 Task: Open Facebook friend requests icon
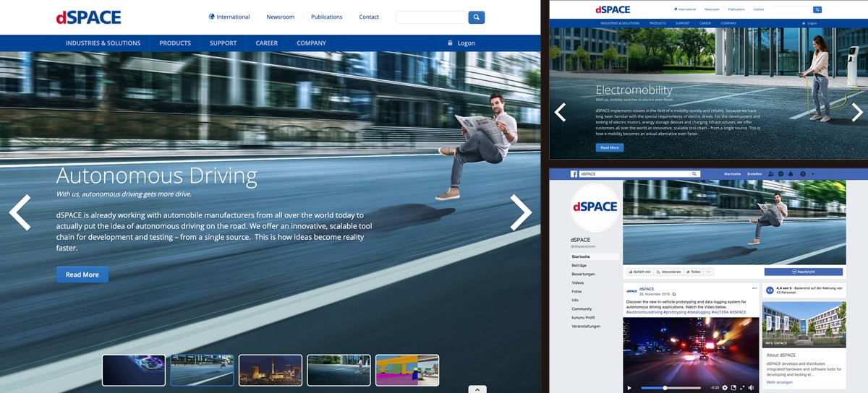(x=771, y=174)
